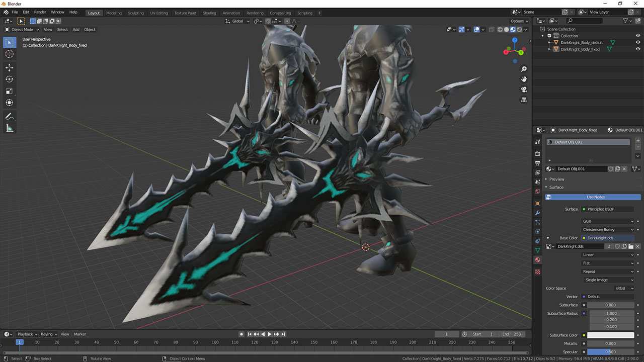Open the Scene properties tab icon
644x362 pixels.
537,182
